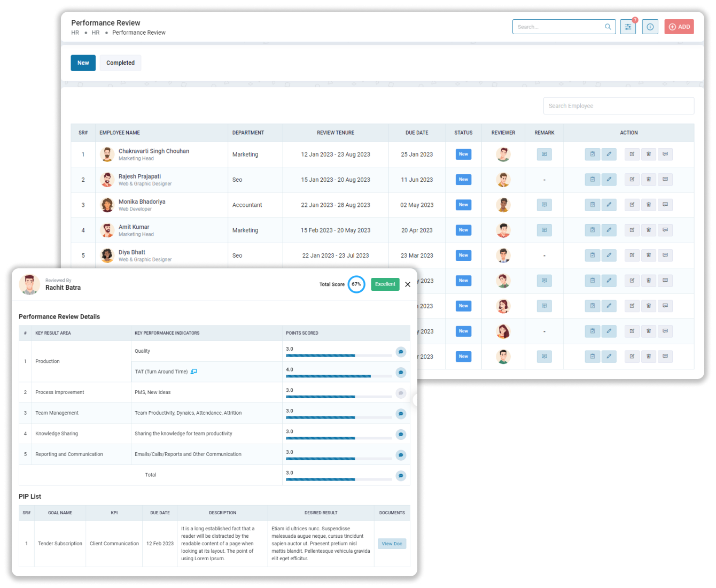Open the comment bubble for Team Management score

pyautogui.click(x=401, y=413)
